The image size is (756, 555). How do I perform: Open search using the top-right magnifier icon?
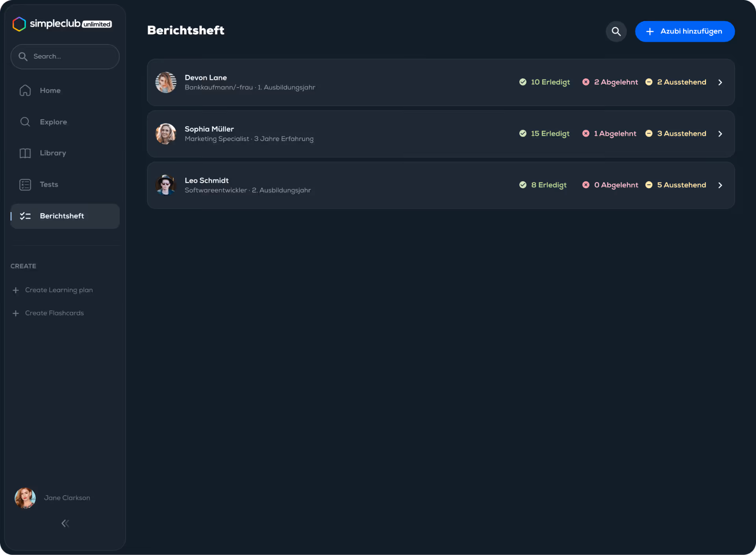616,32
